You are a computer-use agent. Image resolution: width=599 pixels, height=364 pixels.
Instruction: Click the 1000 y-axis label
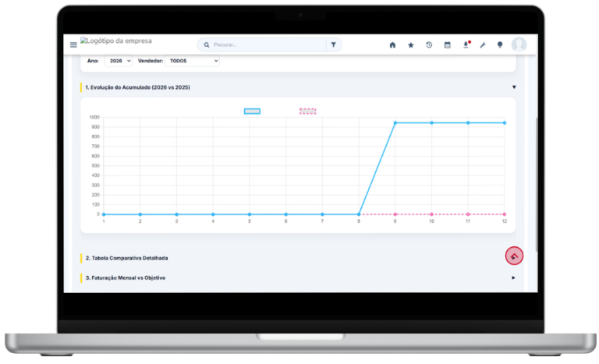point(94,117)
